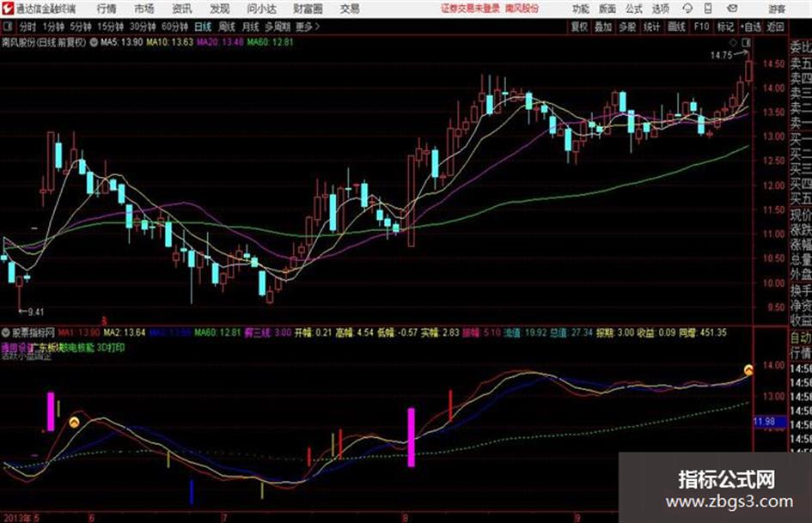Toggle the 复权 price adjustment button

[x=579, y=27]
